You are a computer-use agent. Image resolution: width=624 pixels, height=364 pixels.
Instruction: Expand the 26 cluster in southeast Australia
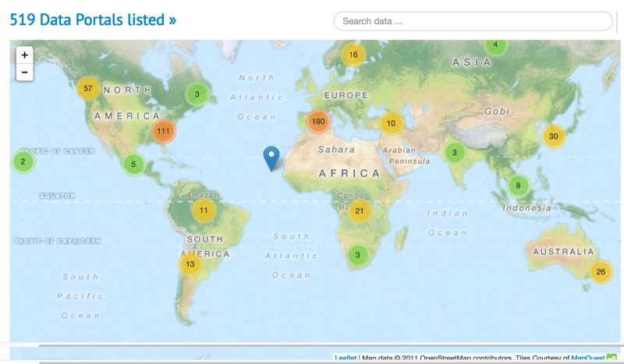tap(601, 272)
